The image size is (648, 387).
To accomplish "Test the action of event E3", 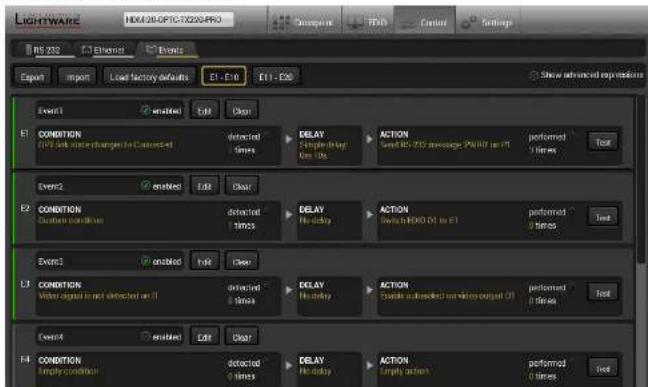I will pyautogui.click(x=603, y=293).
